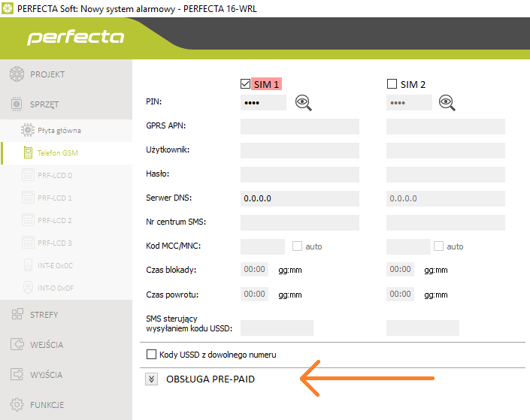Image resolution: width=530 pixels, height=420 pixels.
Task: Select the Płyta główna board icon
Action: point(28,131)
